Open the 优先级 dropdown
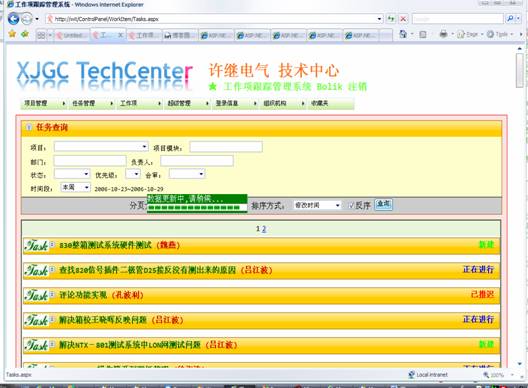 (133, 174)
